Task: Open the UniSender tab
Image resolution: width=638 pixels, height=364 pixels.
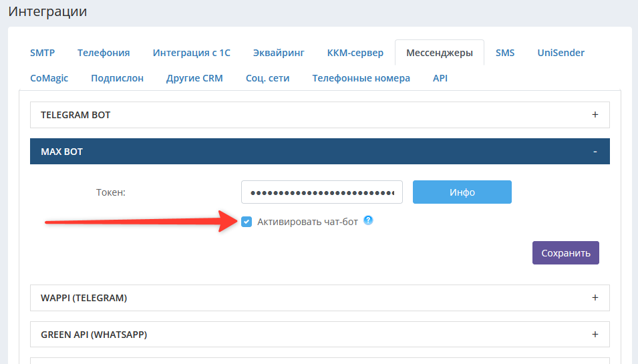Action: point(561,53)
